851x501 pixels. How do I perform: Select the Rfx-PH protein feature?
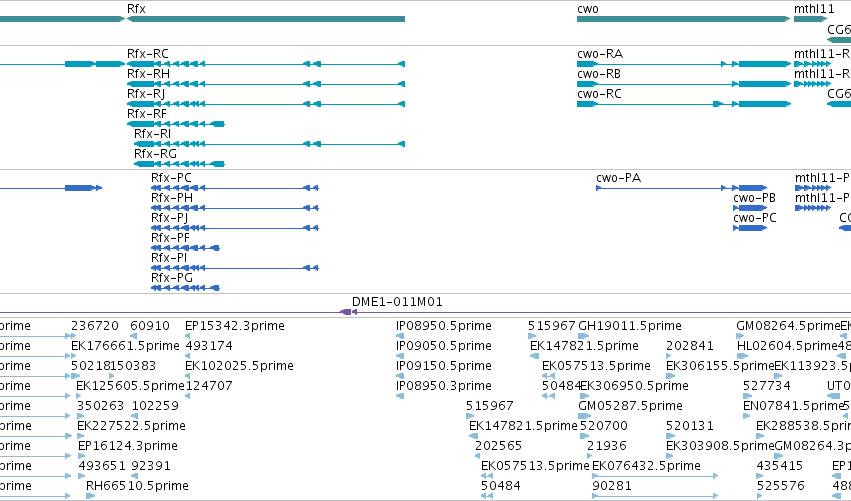pyautogui.click(x=172, y=198)
